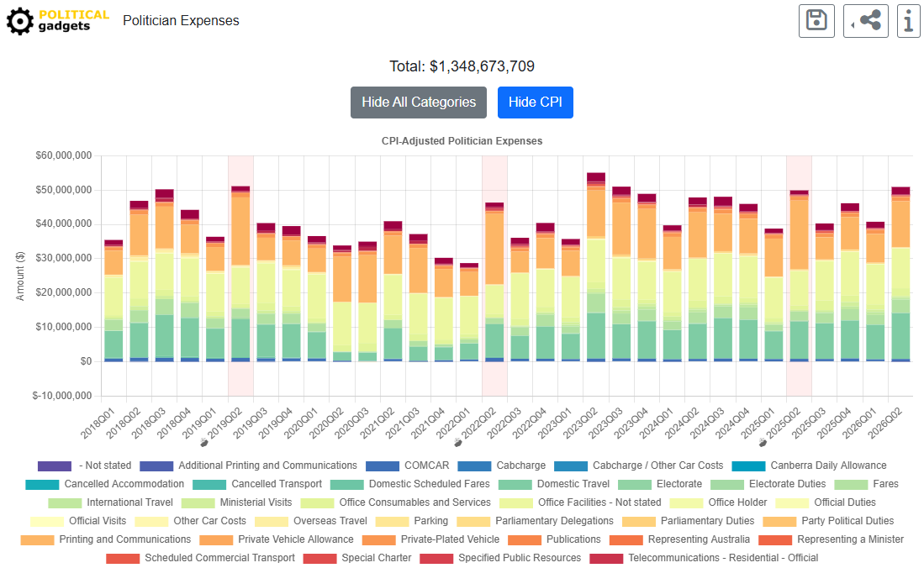Click the save (floppy disk) icon

816,21
